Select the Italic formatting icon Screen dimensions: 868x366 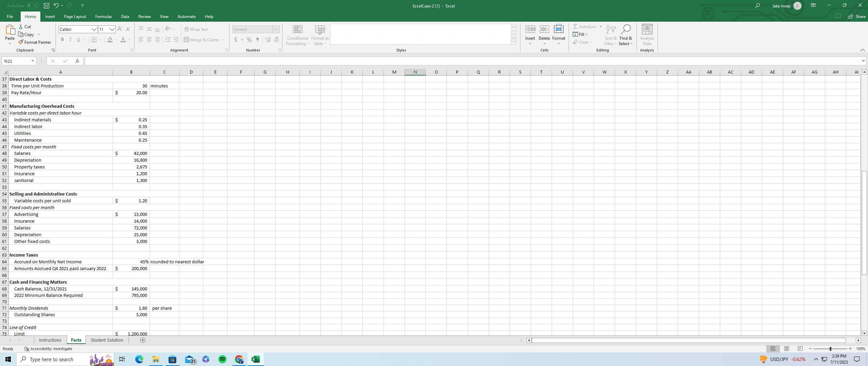pos(71,40)
